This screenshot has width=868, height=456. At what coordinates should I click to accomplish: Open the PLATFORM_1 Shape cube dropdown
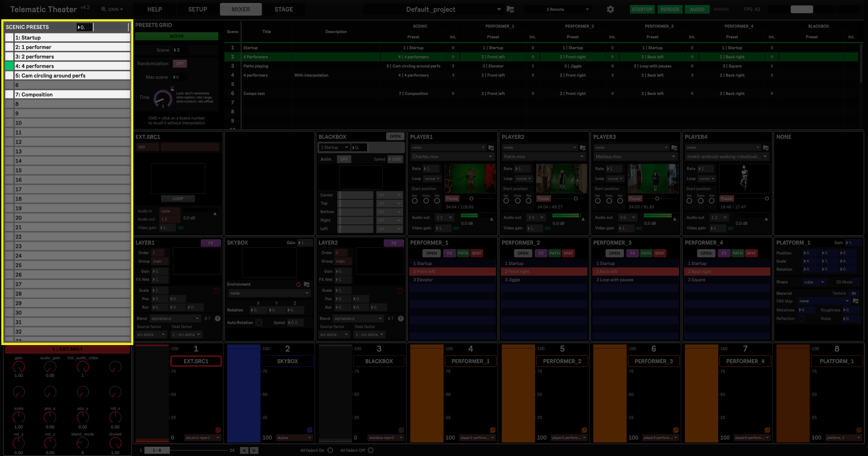click(814, 282)
